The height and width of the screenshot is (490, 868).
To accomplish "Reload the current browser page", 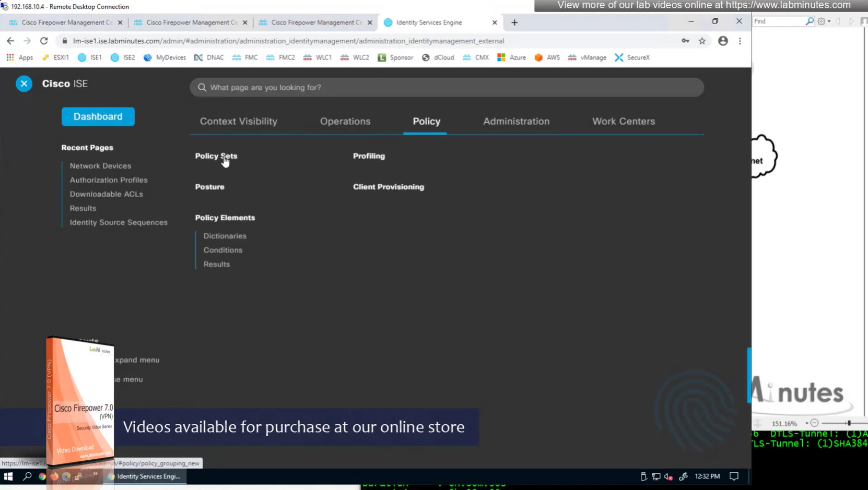I will (x=44, y=41).
